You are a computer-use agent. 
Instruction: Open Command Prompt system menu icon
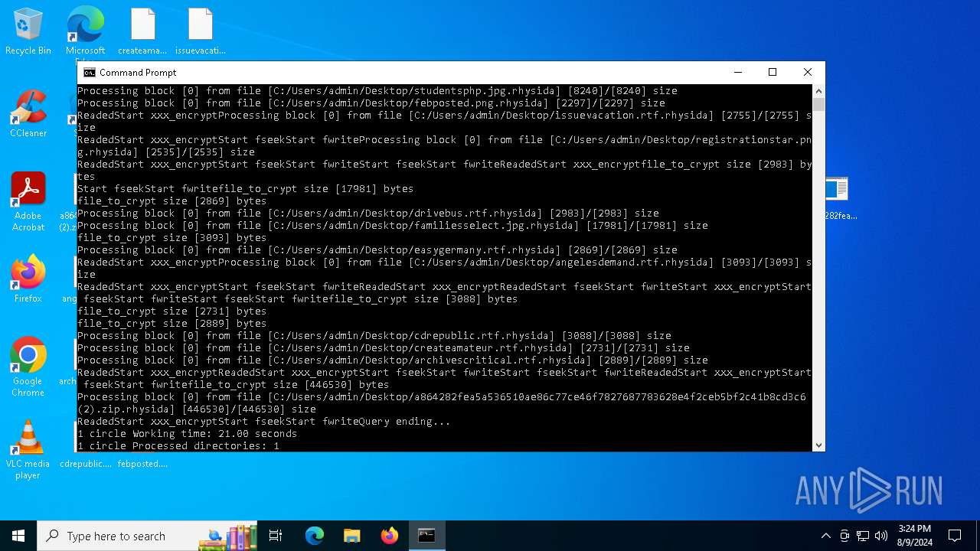89,73
